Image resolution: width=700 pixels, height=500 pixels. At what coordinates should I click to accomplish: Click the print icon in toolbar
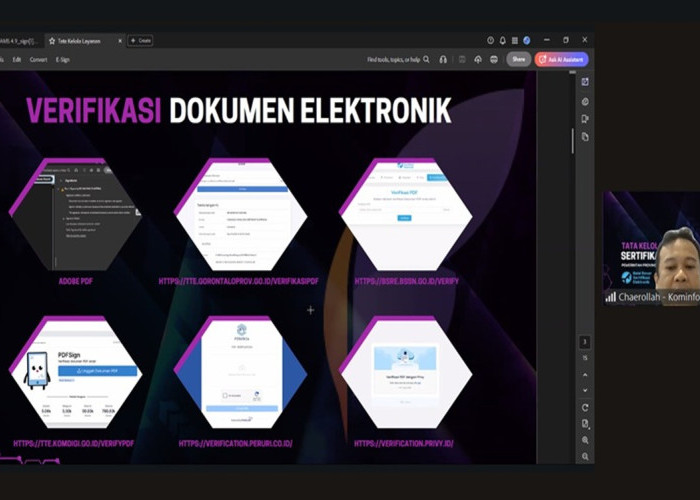click(x=494, y=59)
